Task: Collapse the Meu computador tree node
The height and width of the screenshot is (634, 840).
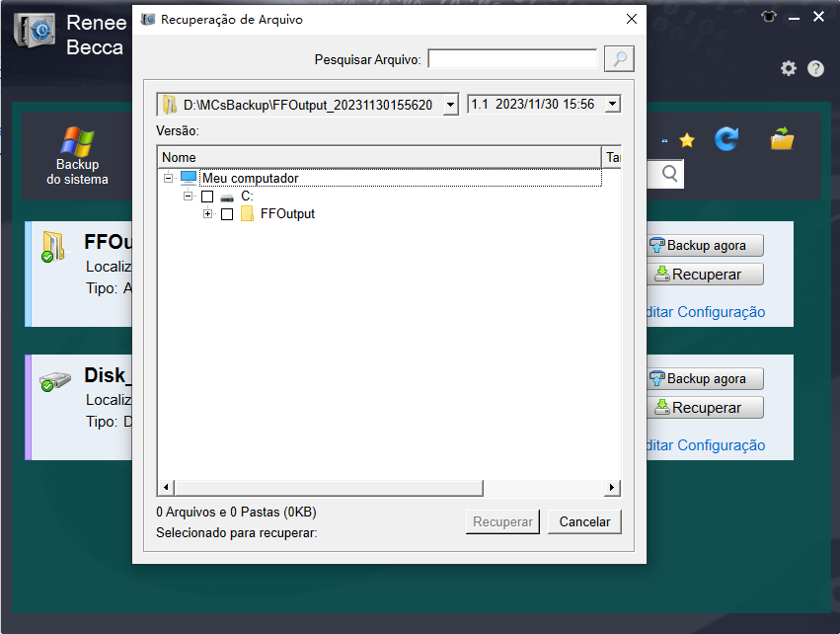Action: (168, 178)
